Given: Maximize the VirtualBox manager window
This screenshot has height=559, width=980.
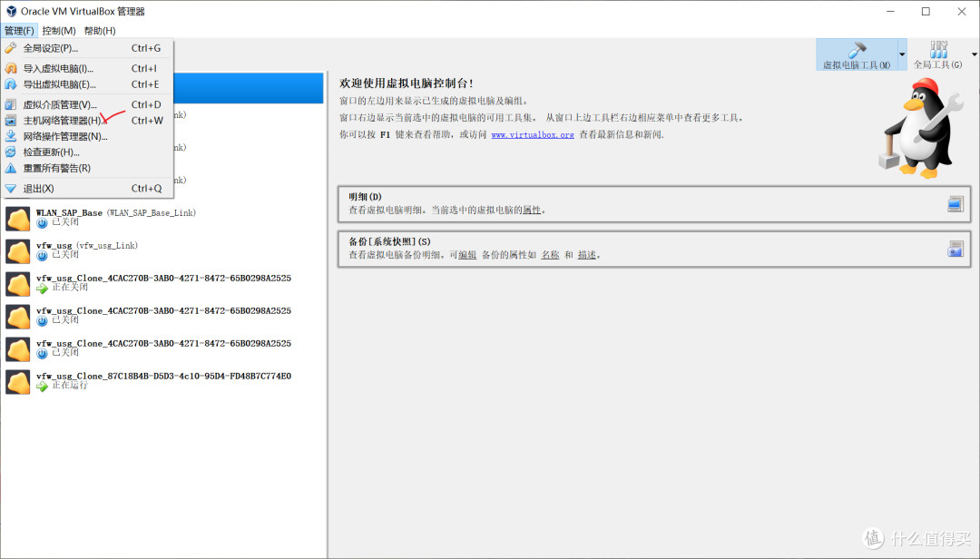Looking at the screenshot, I should tap(926, 11).
